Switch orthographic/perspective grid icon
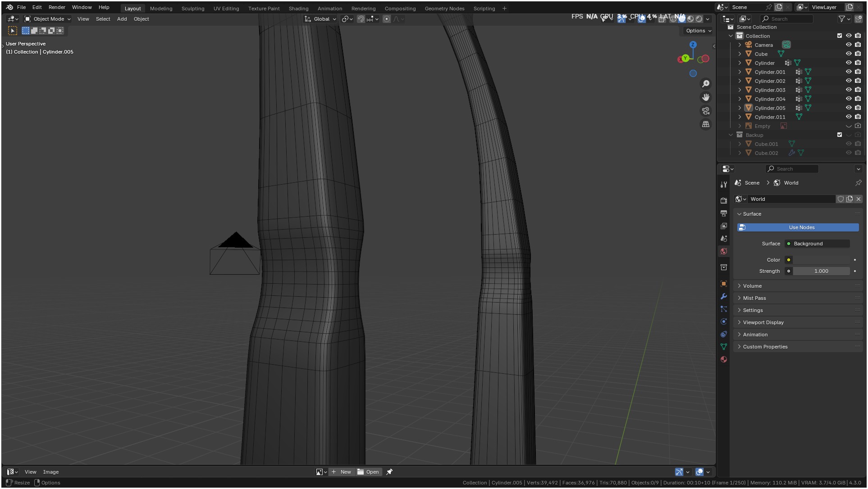The width and height of the screenshot is (868, 489). [706, 124]
